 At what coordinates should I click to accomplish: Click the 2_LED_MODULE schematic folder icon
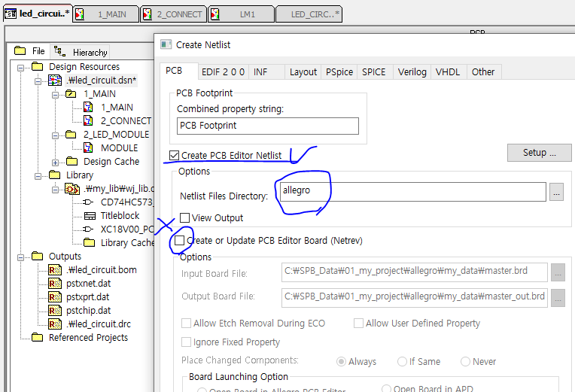[x=71, y=134]
